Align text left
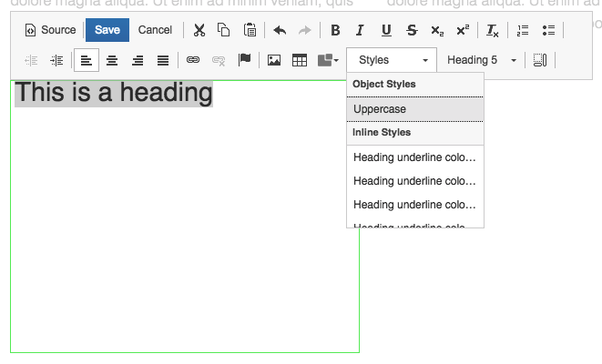This screenshot has height=364, width=602. pos(87,60)
